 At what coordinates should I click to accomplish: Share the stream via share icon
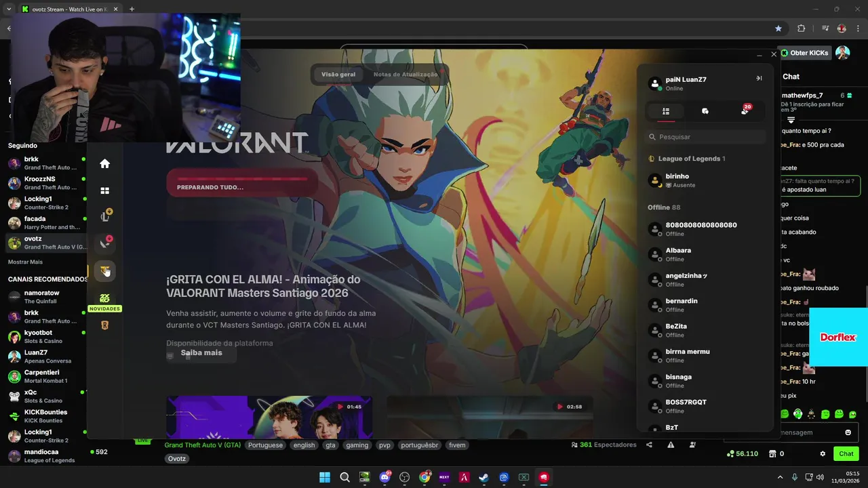click(649, 445)
